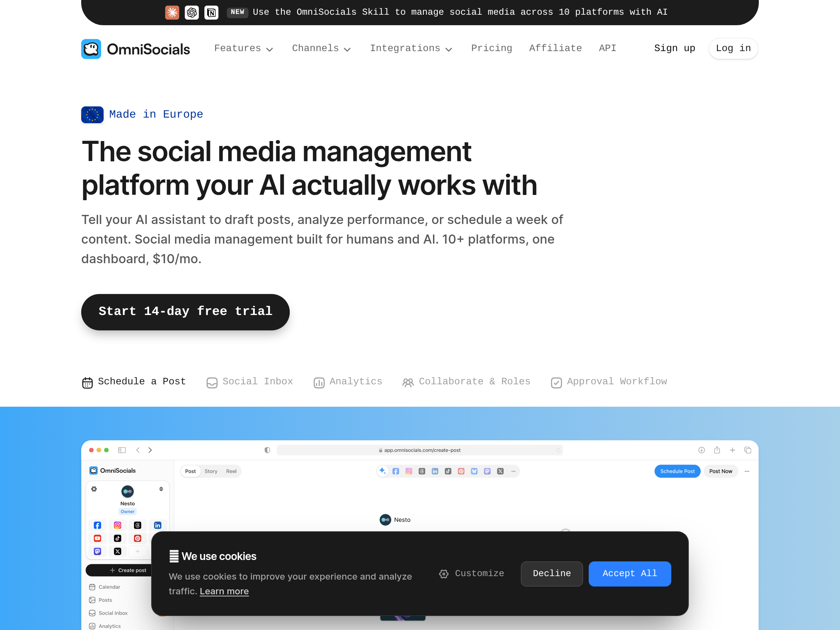This screenshot has height=630, width=840.
Task: Select Mastodon account in Nesto sidebar card
Action: click(x=98, y=551)
